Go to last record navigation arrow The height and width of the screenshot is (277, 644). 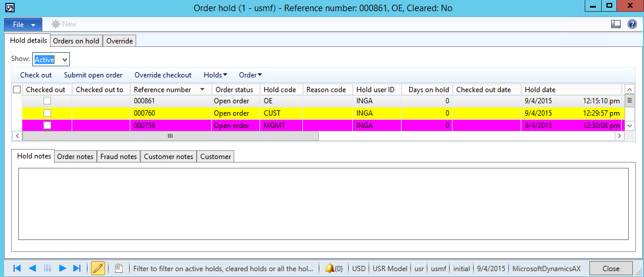(x=77, y=268)
